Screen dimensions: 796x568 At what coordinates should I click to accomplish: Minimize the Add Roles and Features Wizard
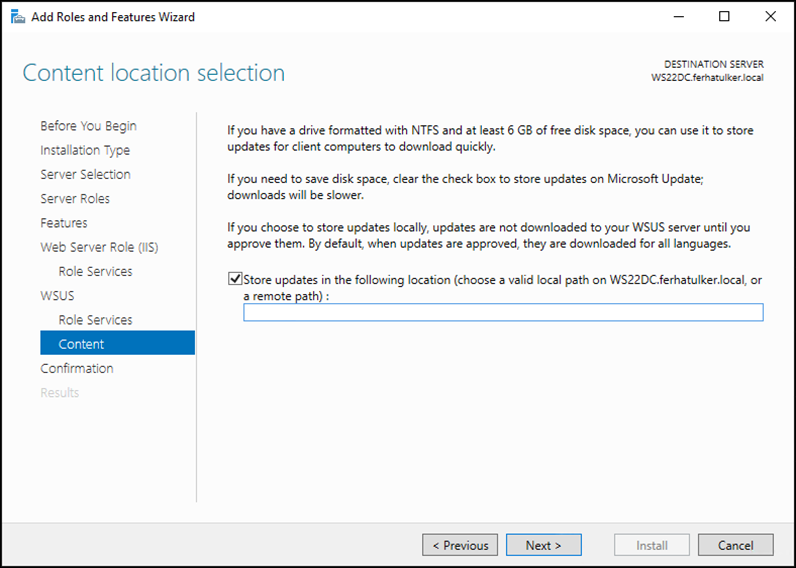tap(679, 17)
